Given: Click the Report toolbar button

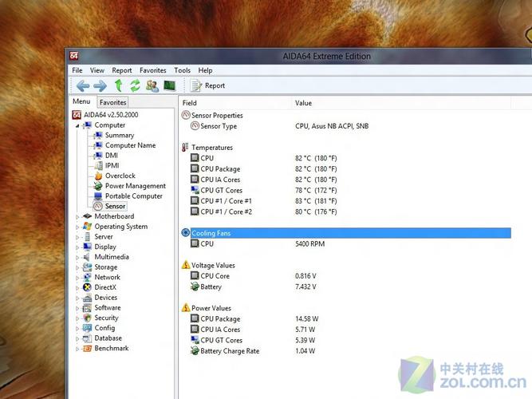Looking at the screenshot, I should [x=208, y=85].
